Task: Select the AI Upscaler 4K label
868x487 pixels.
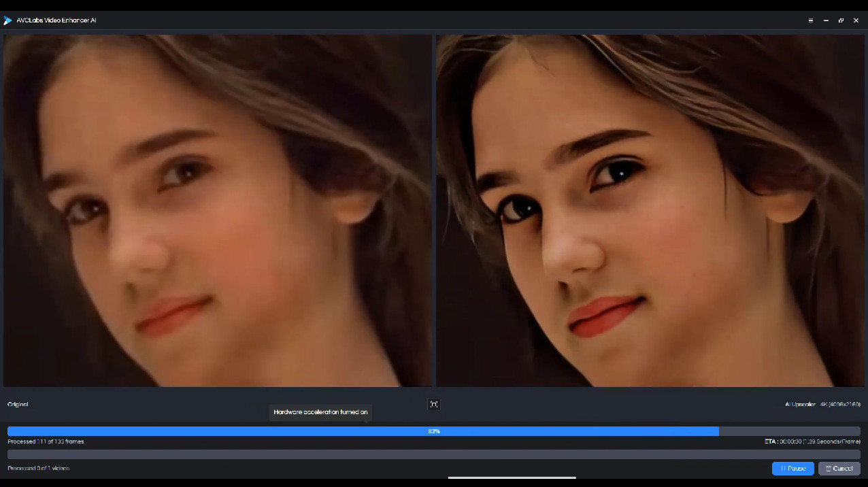Action: pyautogui.click(x=822, y=404)
